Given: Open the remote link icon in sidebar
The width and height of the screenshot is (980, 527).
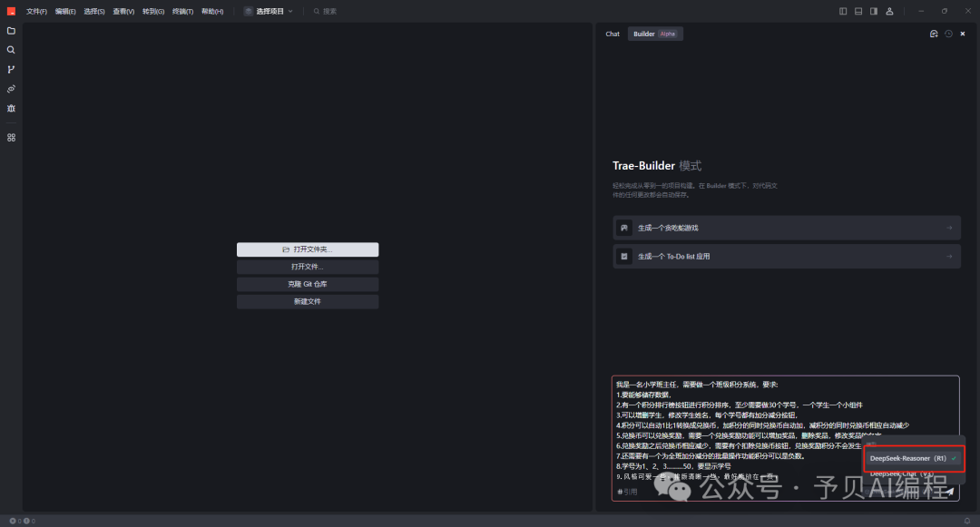Looking at the screenshot, I should pyautogui.click(x=11, y=89).
